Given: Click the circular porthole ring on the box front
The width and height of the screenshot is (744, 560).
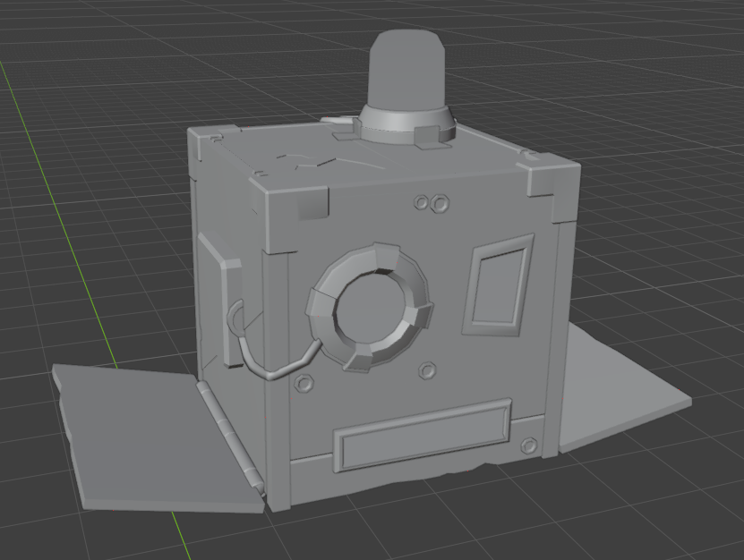Looking at the screenshot, I should 370,306.
